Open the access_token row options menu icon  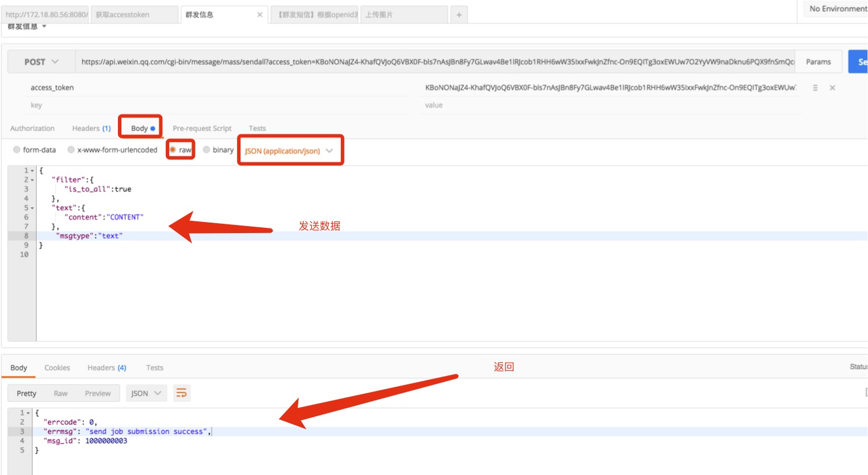pyautogui.click(x=815, y=88)
